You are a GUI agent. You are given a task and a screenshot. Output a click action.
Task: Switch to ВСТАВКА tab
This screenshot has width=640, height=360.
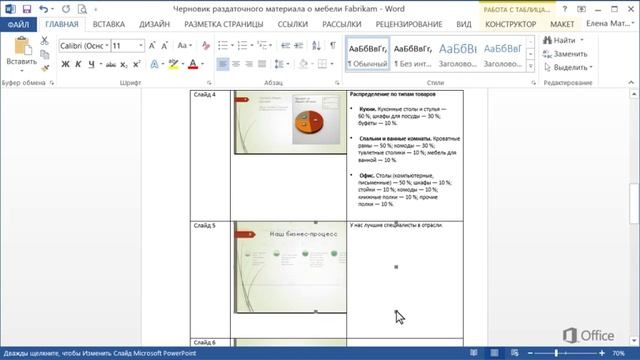[109, 24]
